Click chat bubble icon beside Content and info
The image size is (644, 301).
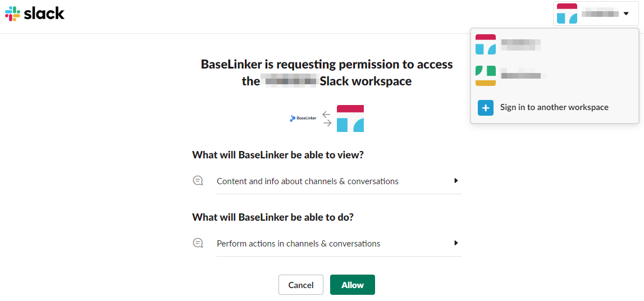(198, 181)
